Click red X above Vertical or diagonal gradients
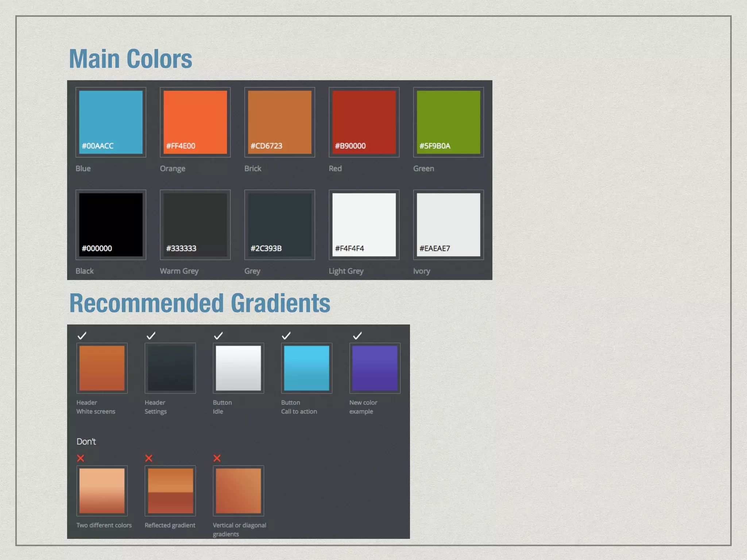 [217, 458]
